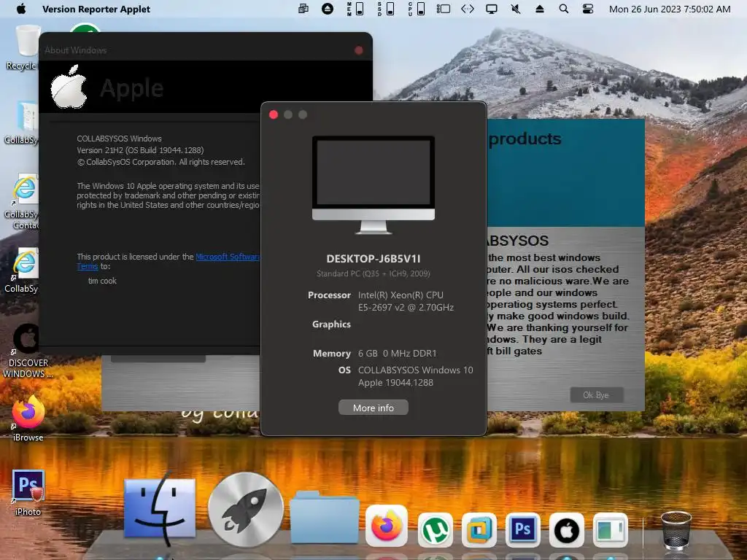Open the Version Reporter Applet menu
Screen dimensions: 747x560
click(96, 9)
